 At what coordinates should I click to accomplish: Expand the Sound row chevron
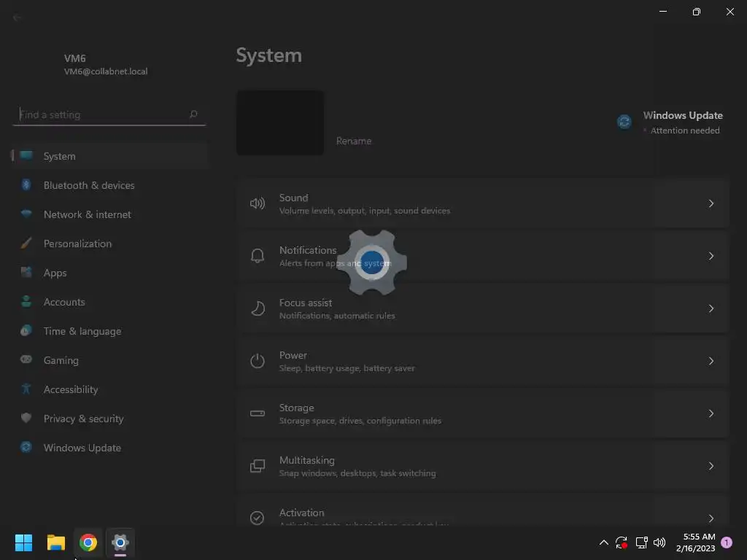[x=711, y=203]
